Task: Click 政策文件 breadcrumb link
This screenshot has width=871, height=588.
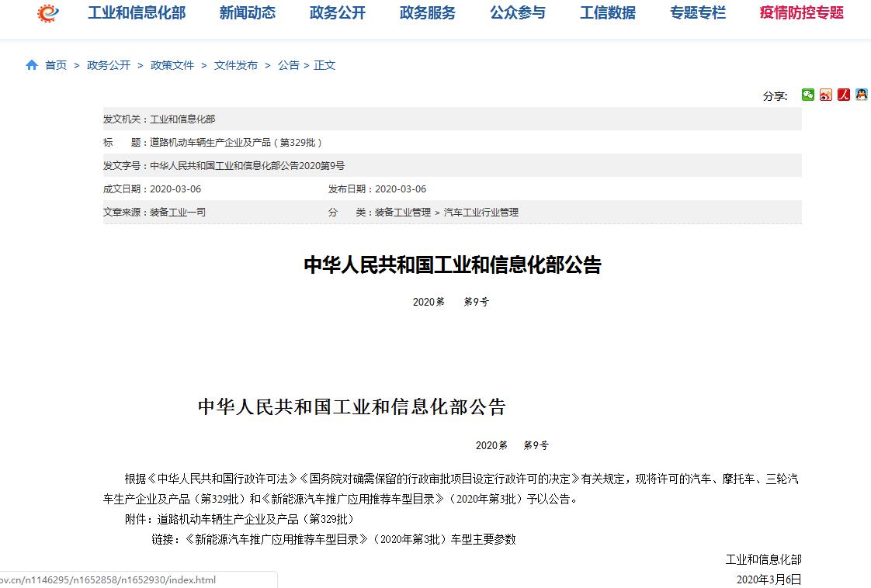Action: point(172,65)
